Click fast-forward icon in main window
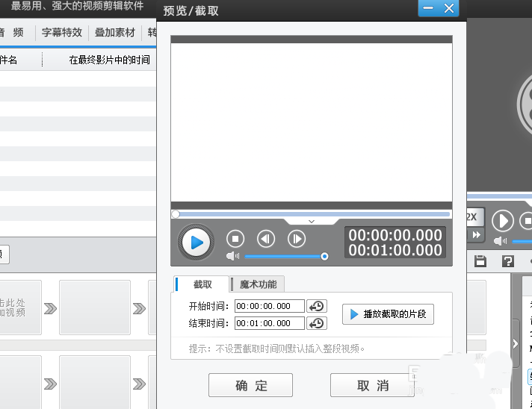 476,235
